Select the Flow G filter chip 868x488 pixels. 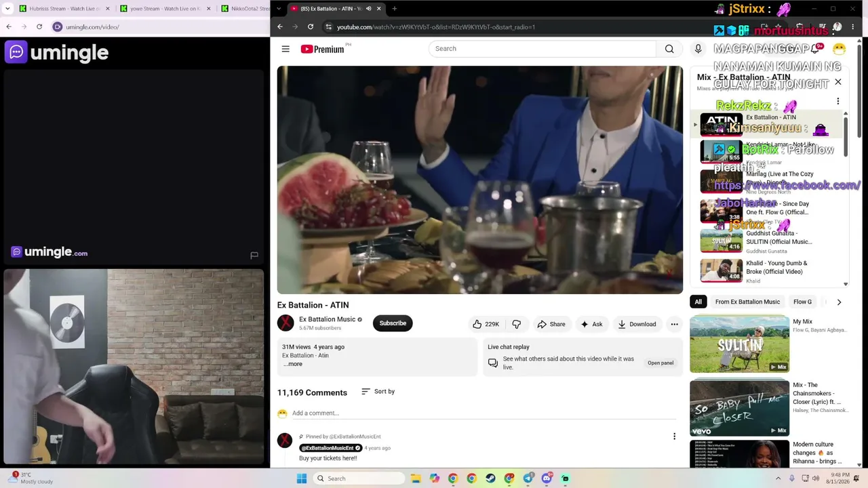click(x=802, y=302)
